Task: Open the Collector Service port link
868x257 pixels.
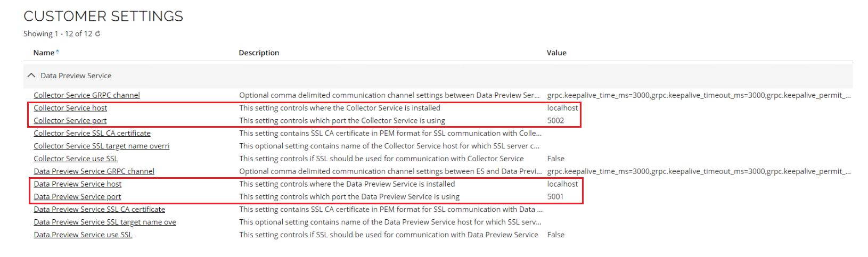Action: [70, 121]
